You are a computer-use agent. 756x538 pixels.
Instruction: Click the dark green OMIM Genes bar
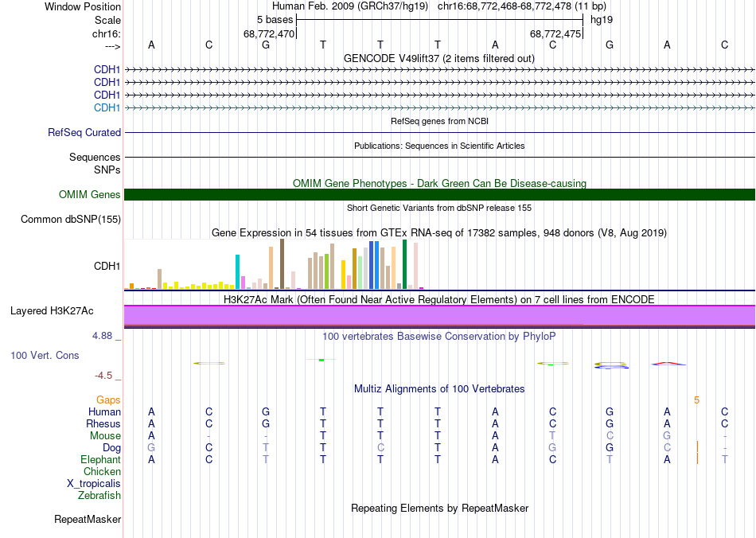click(x=439, y=195)
